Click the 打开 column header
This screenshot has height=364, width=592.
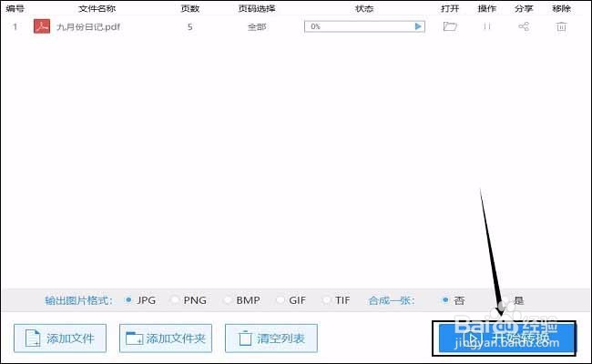tap(450, 8)
